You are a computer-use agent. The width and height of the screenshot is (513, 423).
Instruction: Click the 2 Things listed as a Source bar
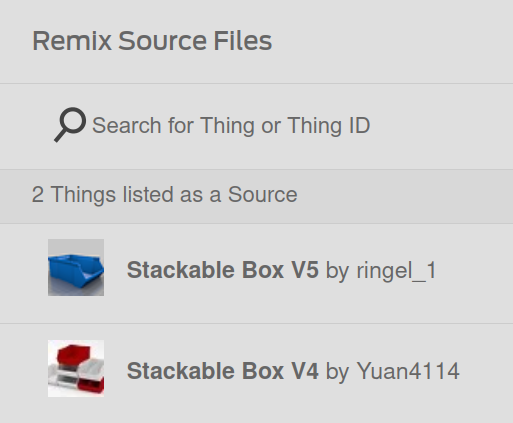tap(256, 196)
